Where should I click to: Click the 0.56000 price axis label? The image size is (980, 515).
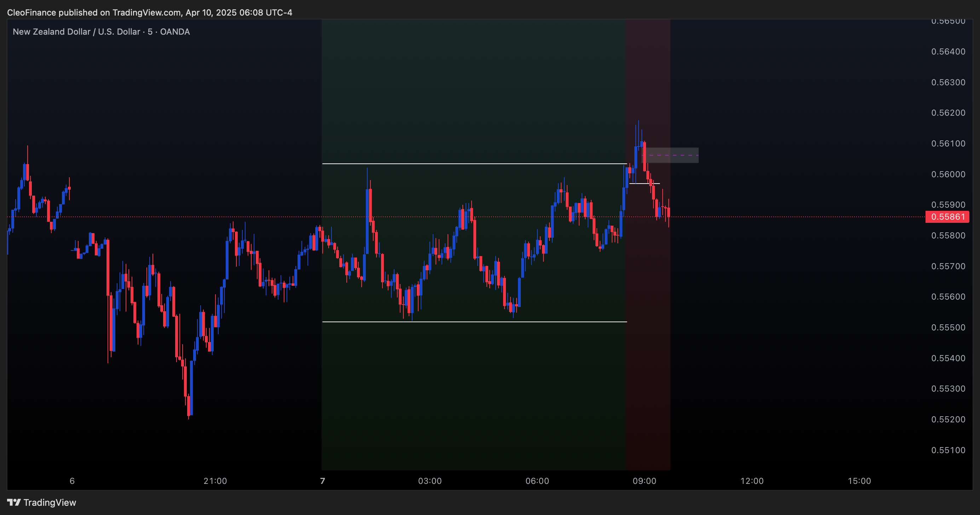click(948, 175)
